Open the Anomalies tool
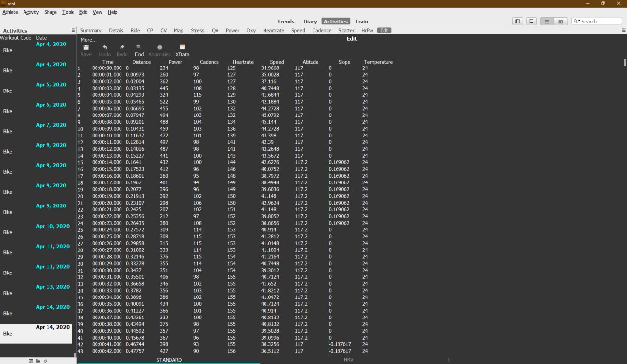627x364 pixels. tap(160, 50)
